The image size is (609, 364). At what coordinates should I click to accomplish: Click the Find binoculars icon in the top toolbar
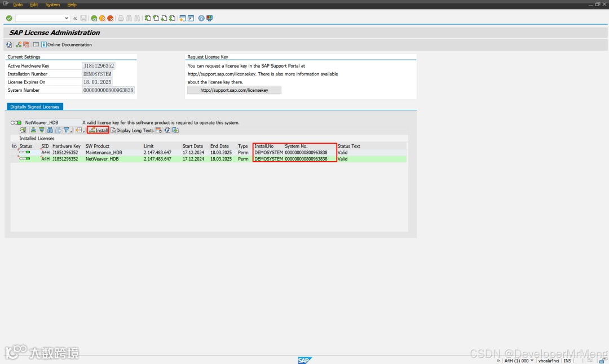pos(129,18)
